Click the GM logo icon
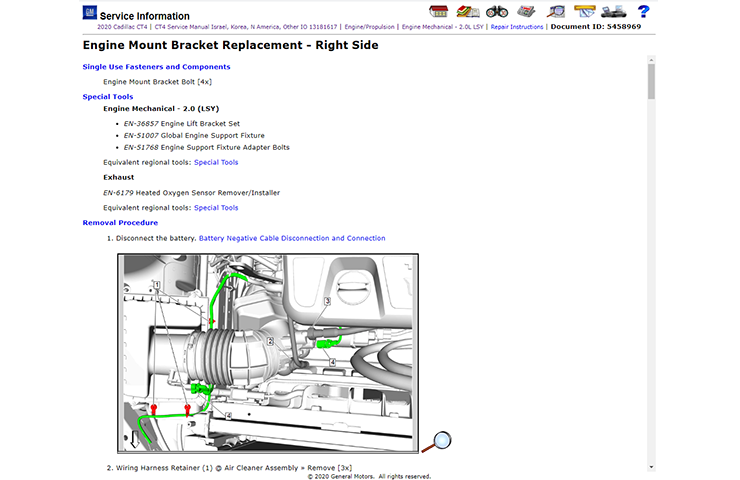The width and height of the screenshot is (740, 480). tap(90, 12)
